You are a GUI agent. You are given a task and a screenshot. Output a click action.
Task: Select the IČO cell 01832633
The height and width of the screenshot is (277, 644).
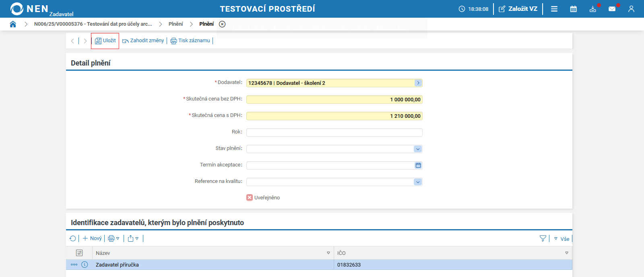tap(453, 265)
